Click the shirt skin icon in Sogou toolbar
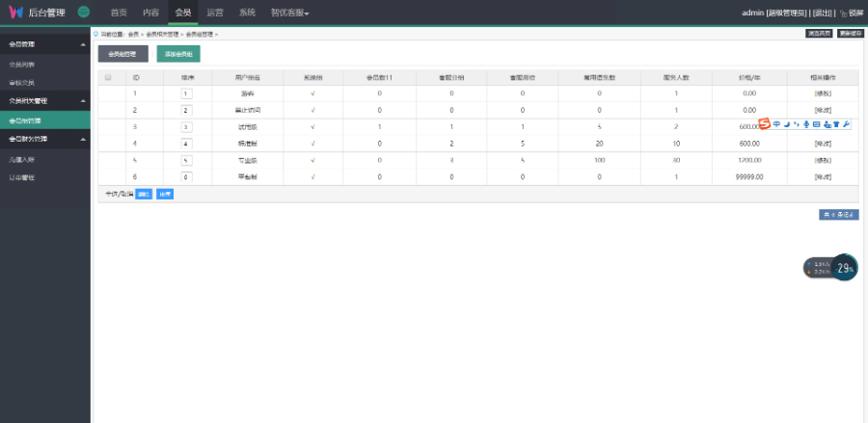This screenshot has height=423, width=868. click(836, 124)
